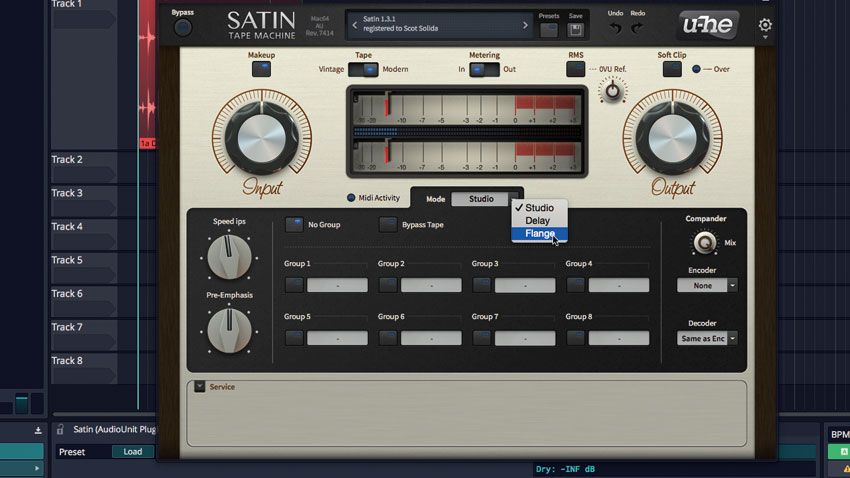Select Track 3 in track list

(x=67, y=193)
